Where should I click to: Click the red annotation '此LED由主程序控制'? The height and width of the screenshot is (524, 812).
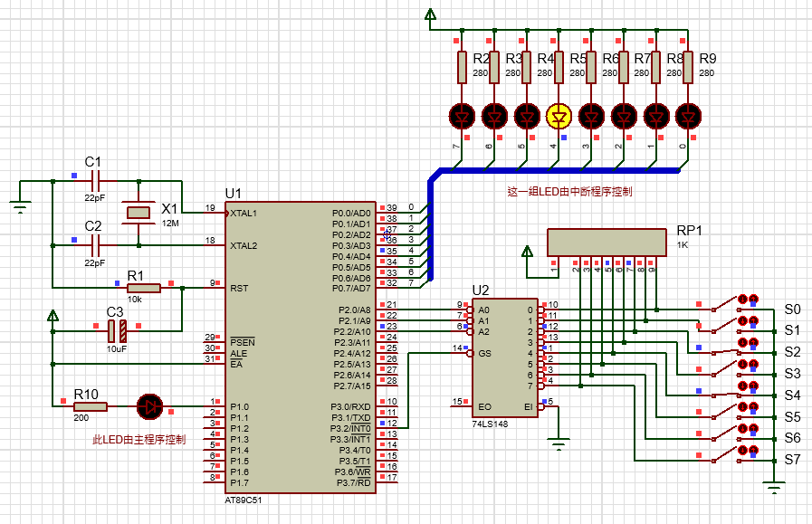click(139, 440)
